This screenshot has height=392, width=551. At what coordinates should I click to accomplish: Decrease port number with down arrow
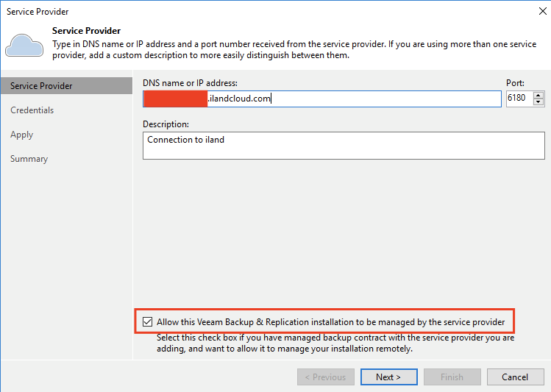tap(538, 102)
